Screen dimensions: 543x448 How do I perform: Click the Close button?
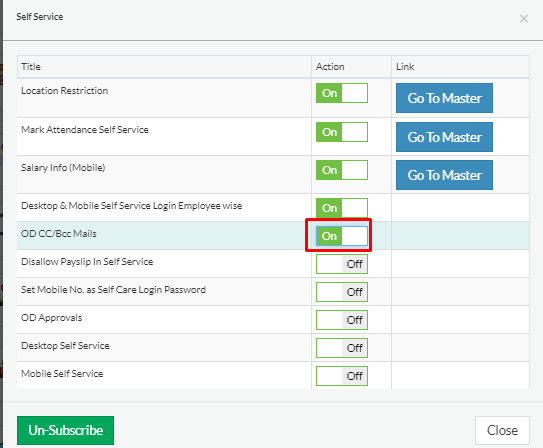click(502, 430)
